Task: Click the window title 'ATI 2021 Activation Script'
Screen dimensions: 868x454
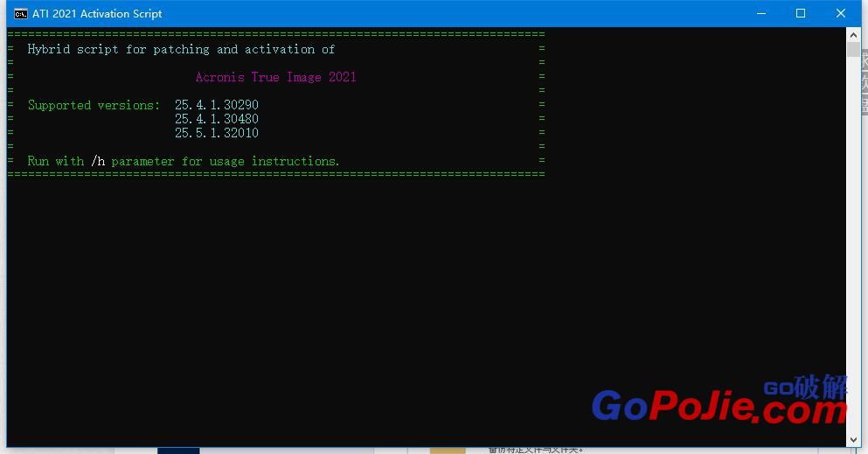Action: (97, 14)
